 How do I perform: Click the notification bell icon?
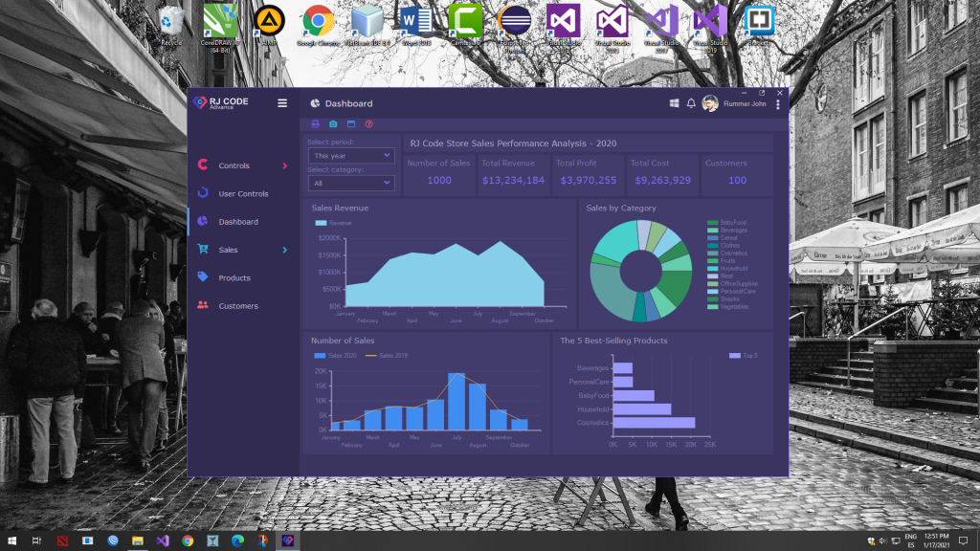[690, 103]
